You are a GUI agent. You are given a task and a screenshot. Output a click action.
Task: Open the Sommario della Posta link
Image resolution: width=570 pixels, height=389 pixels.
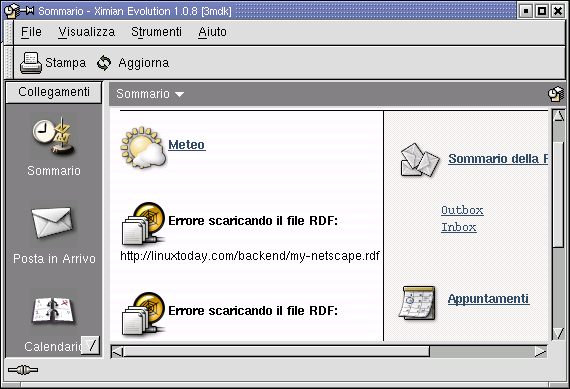[498, 159]
